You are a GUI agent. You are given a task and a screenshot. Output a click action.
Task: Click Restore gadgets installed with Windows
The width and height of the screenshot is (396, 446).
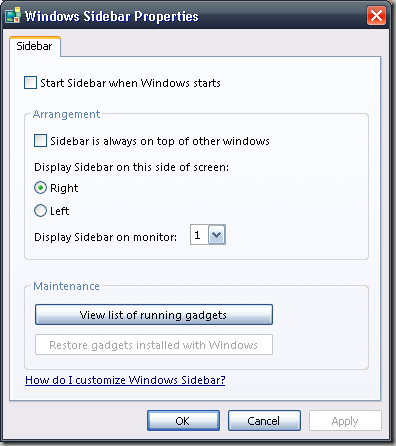point(154,345)
